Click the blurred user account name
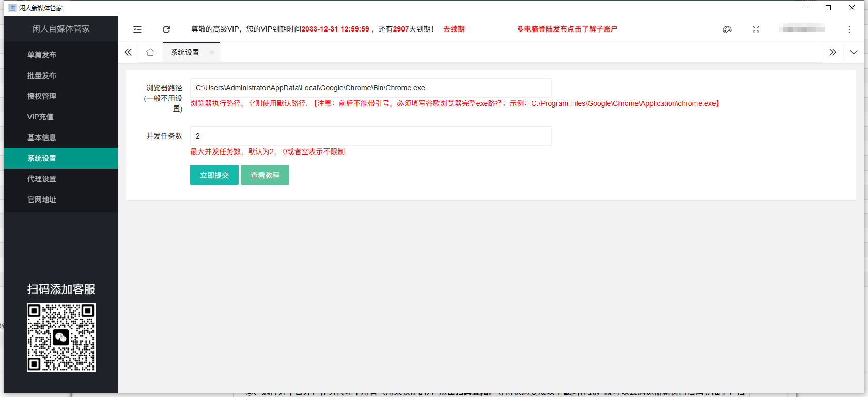This screenshot has height=397, width=868. [x=802, y=29]
